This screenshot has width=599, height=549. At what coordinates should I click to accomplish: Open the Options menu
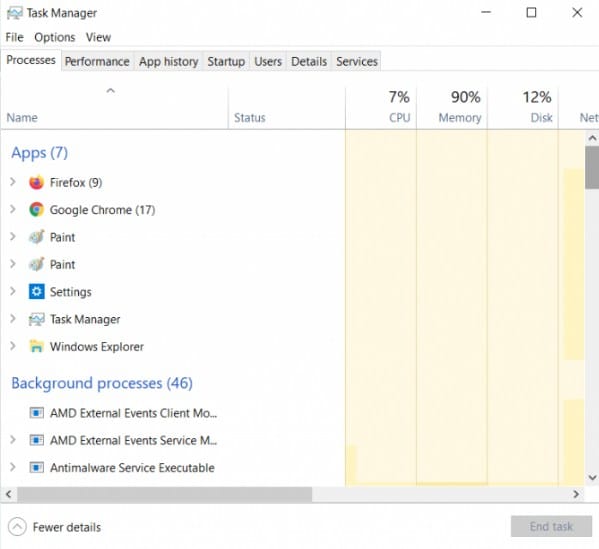point(55,37)
